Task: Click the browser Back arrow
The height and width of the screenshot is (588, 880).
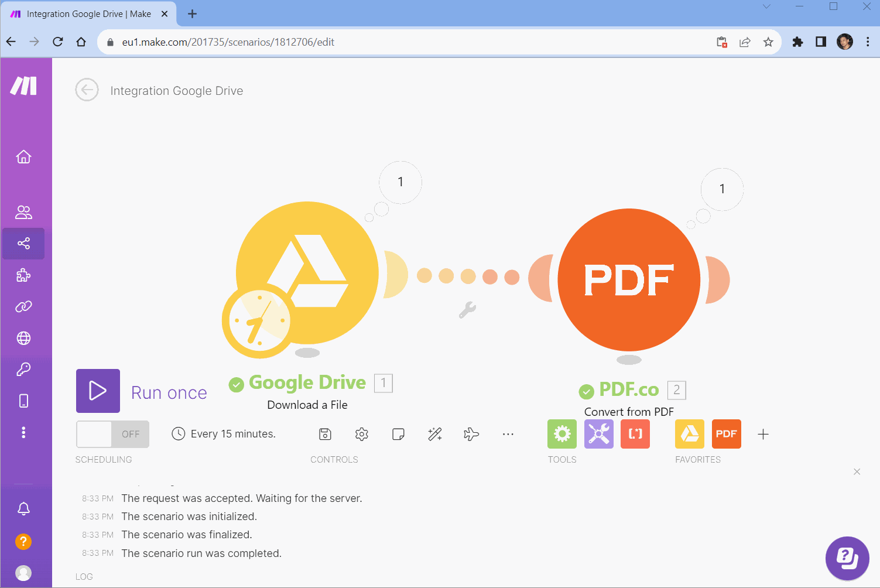Action: [11, 42]
